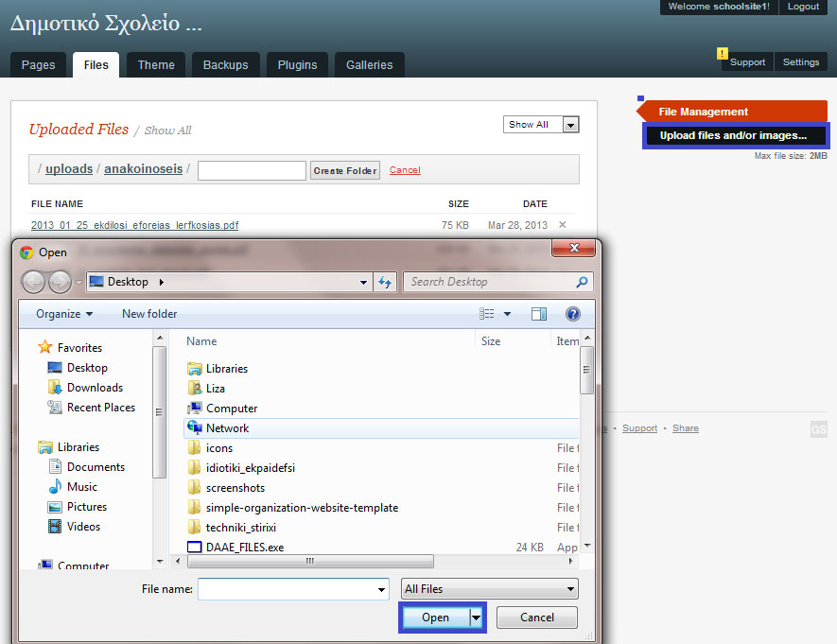Open the Organize menu dropdown
Viewport: 837px width, 644px height.
click(x=64, y=314)
